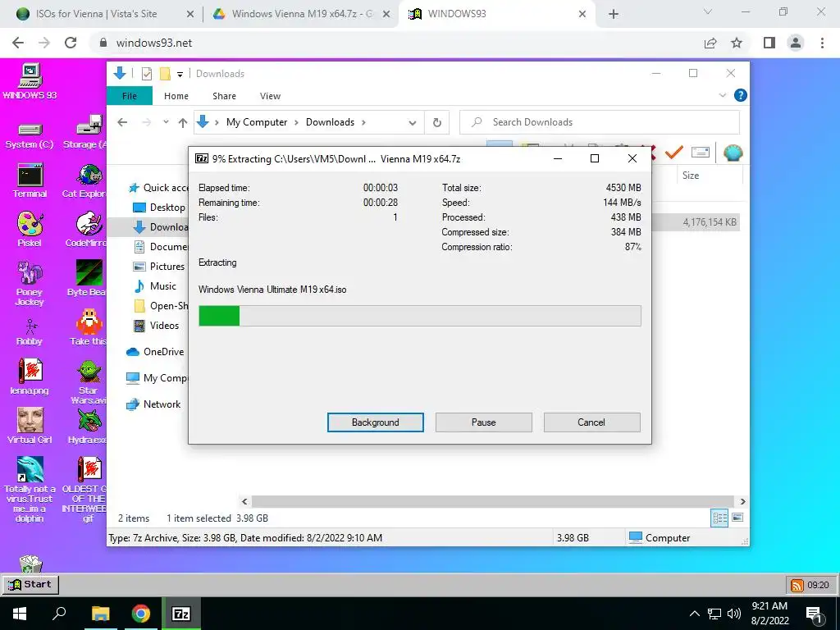
Task: Switch to details view icon in status bar
Action: [719, 518]
